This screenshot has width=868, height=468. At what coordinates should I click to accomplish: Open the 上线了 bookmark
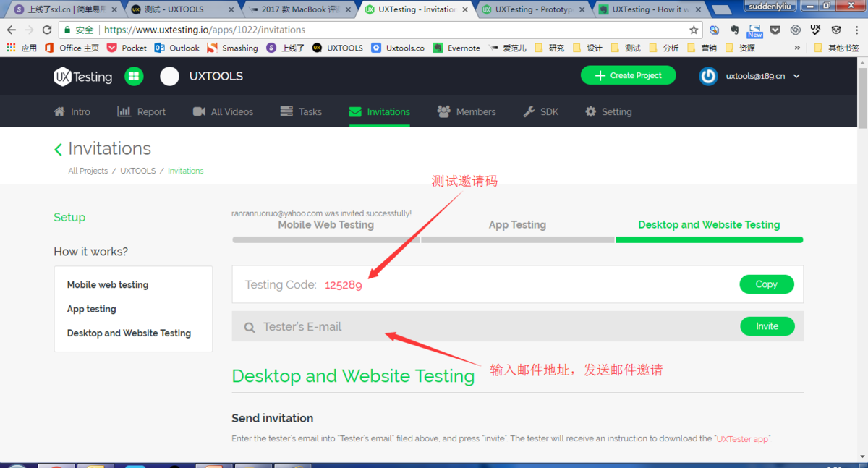point(285,48)
